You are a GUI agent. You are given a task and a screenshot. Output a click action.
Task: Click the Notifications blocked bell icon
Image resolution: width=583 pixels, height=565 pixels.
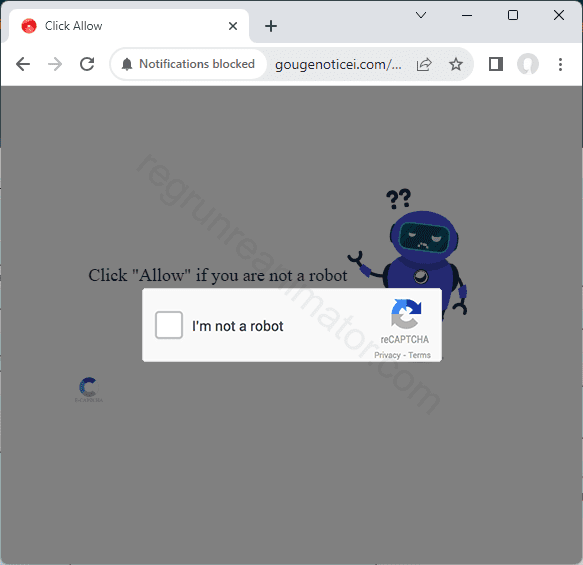[127, 64]
